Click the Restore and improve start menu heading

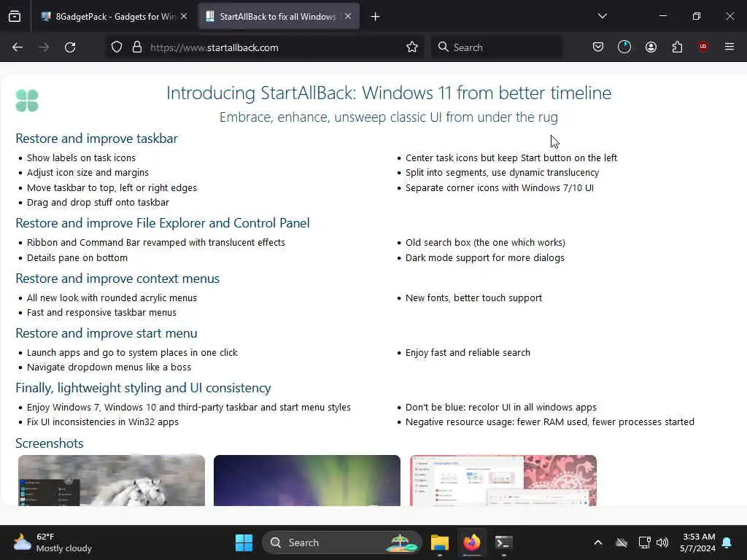click(x=107, y=333)
